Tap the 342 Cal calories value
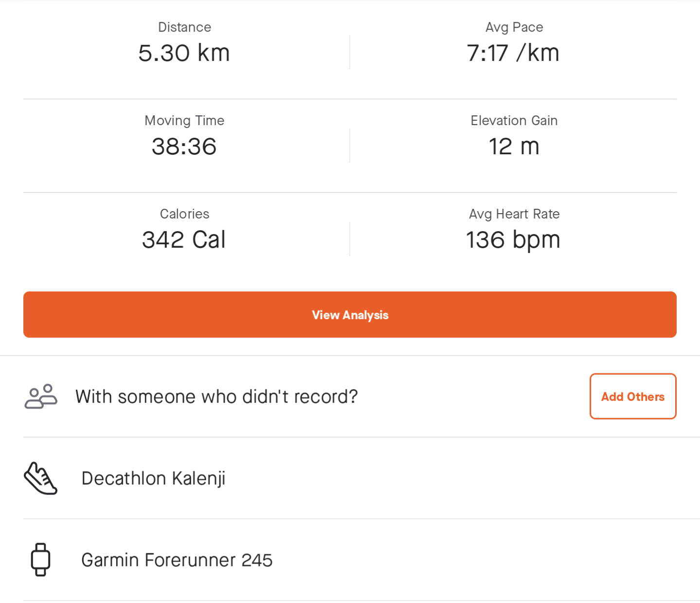Image resolution: width=700 pixels, height=603 pixels. pos(184,239)
